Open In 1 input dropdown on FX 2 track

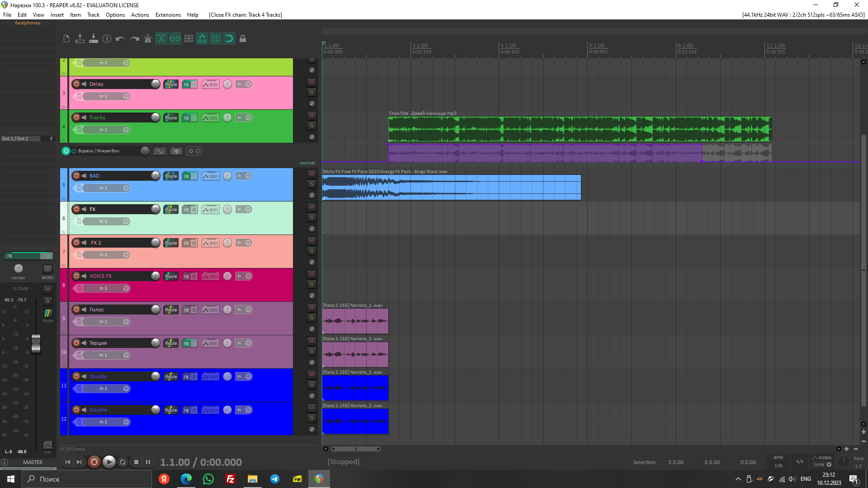coord(108,255)
